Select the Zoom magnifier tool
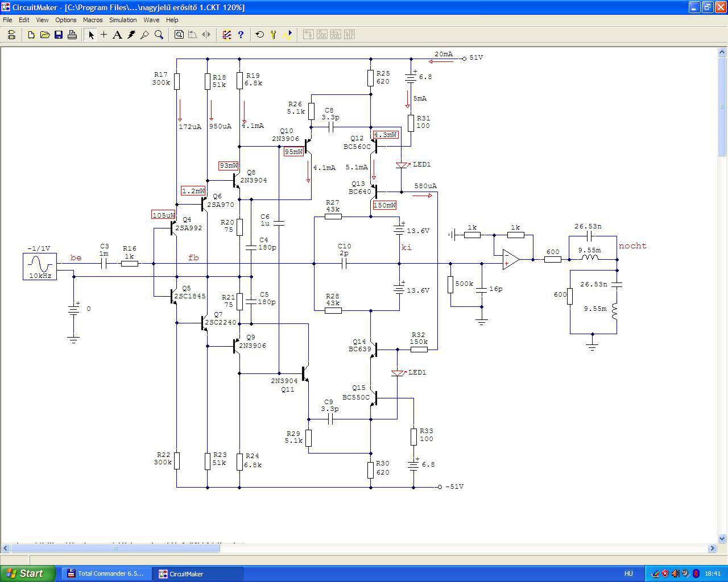Screen dimensions: 728x582 pyautogui.click(x=159, y=35)
